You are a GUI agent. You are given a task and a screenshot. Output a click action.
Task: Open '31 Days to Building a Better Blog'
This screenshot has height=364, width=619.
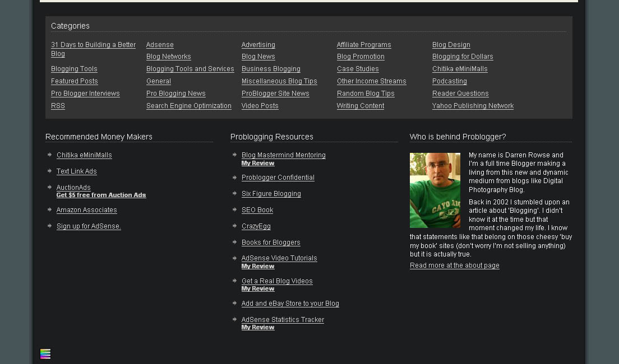93,45
